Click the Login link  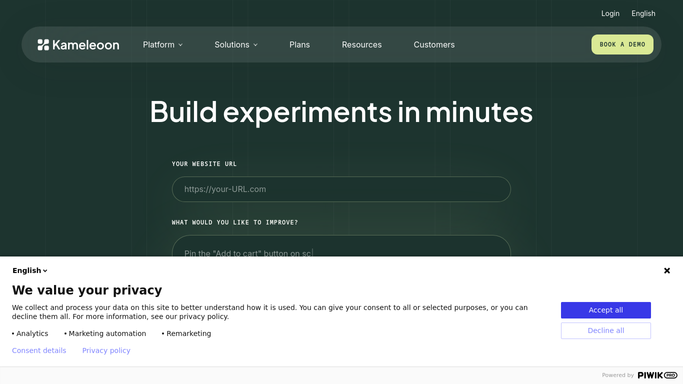(x=610, y=13)
